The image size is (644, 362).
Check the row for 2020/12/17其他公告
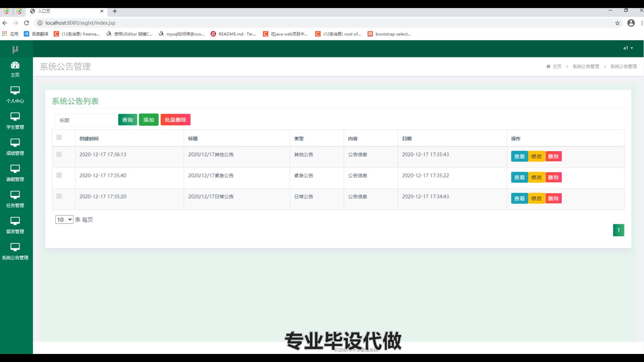[59, 154]
